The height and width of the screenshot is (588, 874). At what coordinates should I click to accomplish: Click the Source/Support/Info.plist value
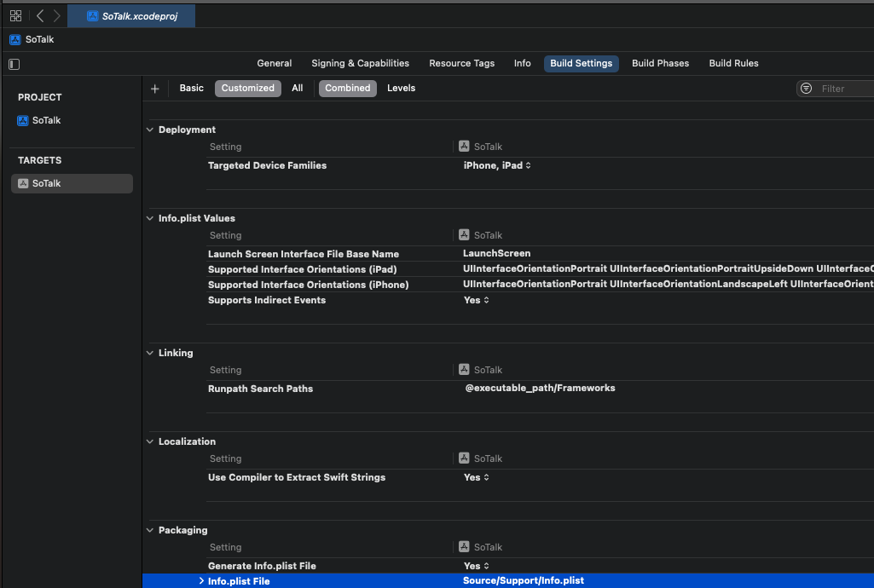(524, 580)
